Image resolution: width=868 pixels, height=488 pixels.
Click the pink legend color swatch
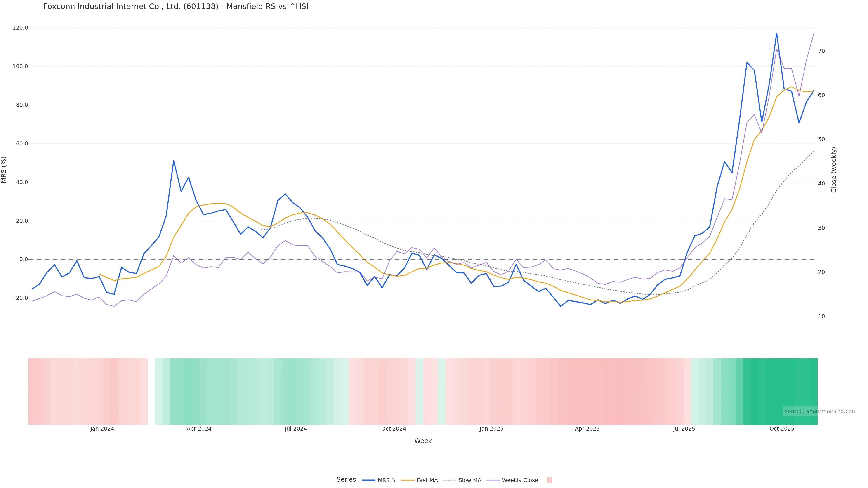(x=549, y=480)
